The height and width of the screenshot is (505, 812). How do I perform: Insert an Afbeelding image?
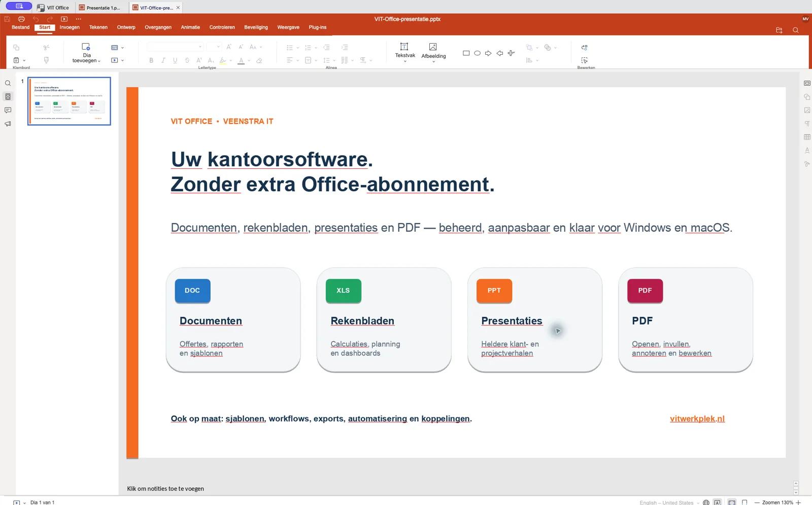coord(433,52)
